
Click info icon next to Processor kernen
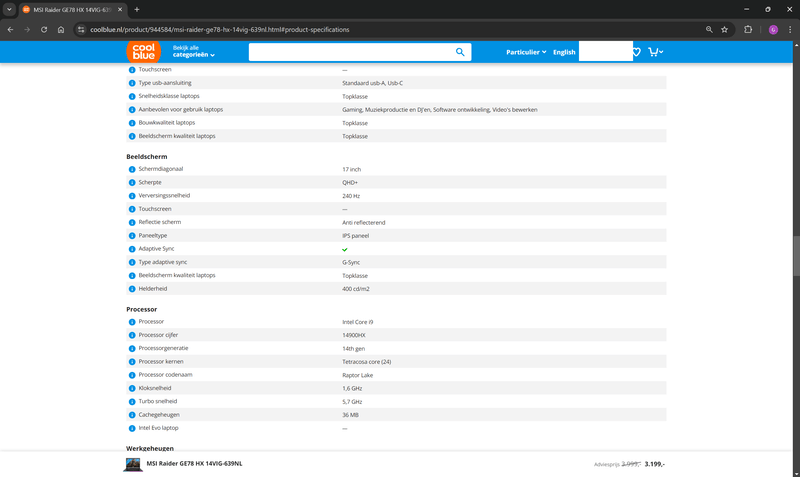(x=132, y=362)
